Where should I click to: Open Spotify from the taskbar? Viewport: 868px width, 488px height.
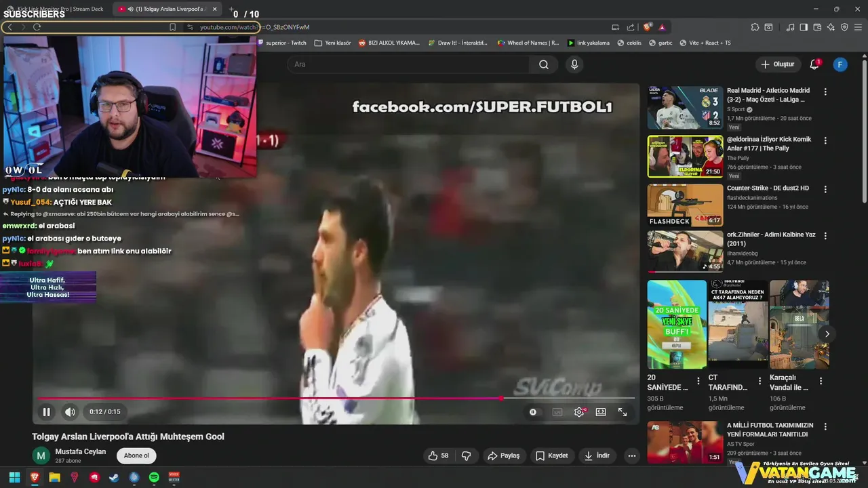point(154,478)
